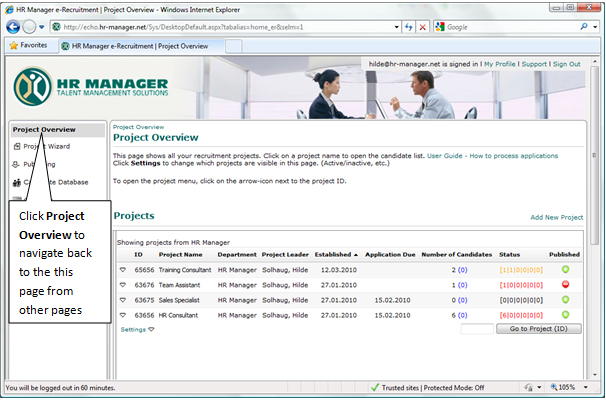Open the zoom level 105% dropdown
Viewport: 606px width, 401px height.
point(586,387)
